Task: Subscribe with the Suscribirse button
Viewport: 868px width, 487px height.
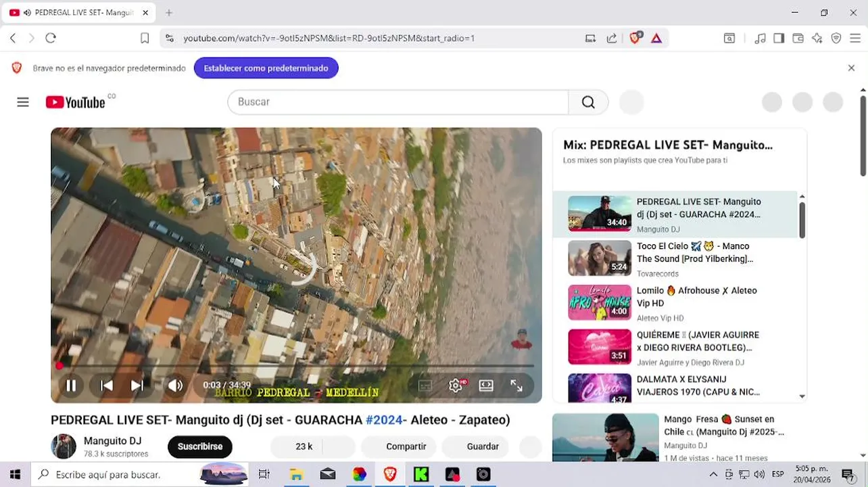Action: coord(200,446)
